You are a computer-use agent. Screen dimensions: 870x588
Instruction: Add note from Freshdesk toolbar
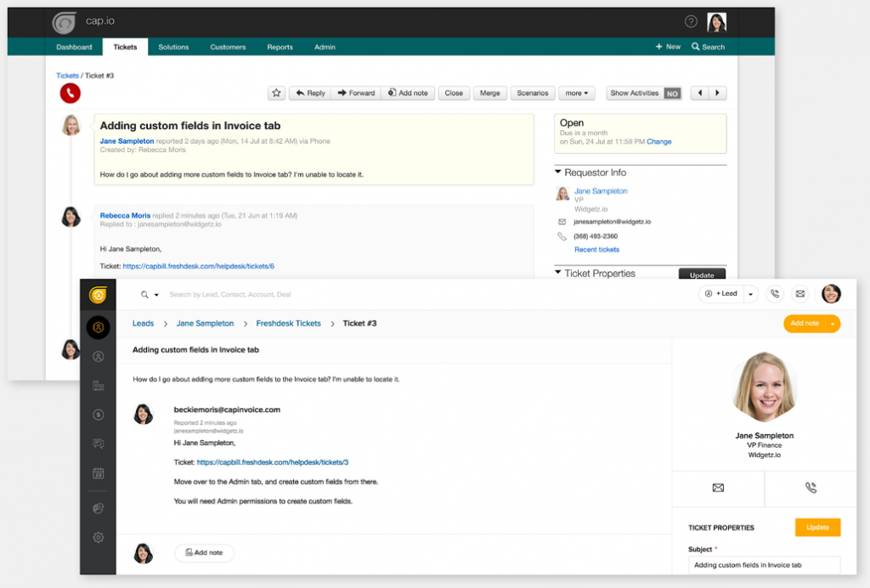coord(408,93)
